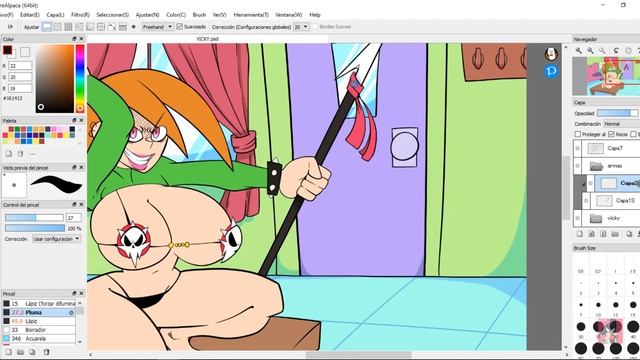Click the toolbar collapse arrow icon
Image resolution: width=640 pixels, height=360 pixels.
pyautogui.click(x=10, y=27)
